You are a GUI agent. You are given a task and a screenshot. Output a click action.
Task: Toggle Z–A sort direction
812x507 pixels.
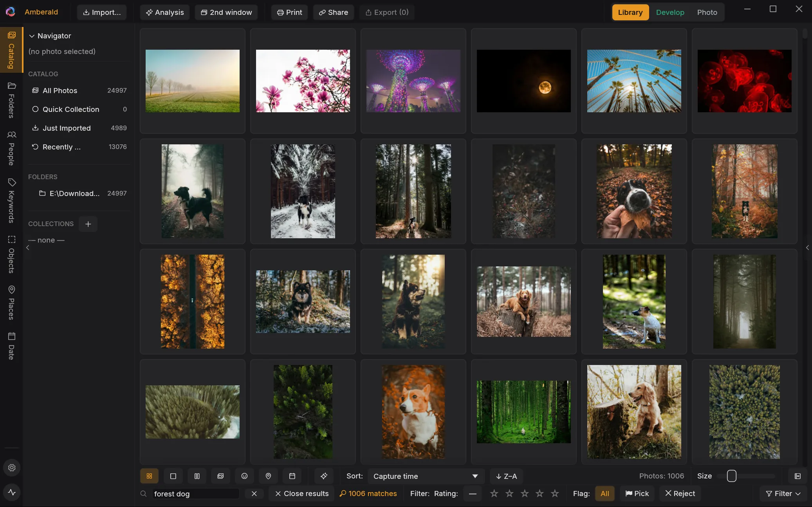[x=506, y=476]
